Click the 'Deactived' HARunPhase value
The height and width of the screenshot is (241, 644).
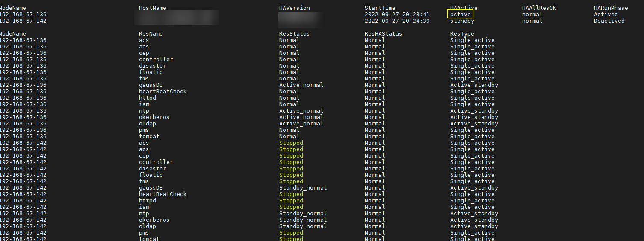[609, 21]
